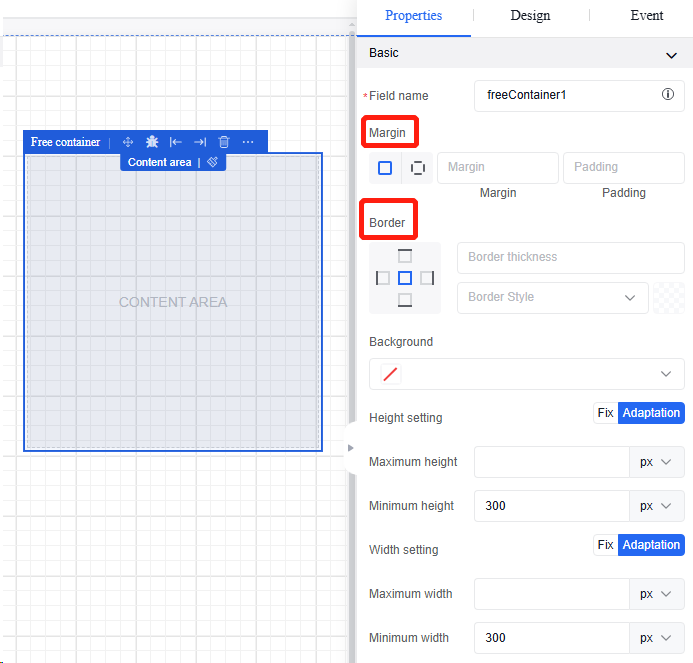This screenshot has height=663, width=693.
Task: Select the top border side icon
Action: click(405, 256)
